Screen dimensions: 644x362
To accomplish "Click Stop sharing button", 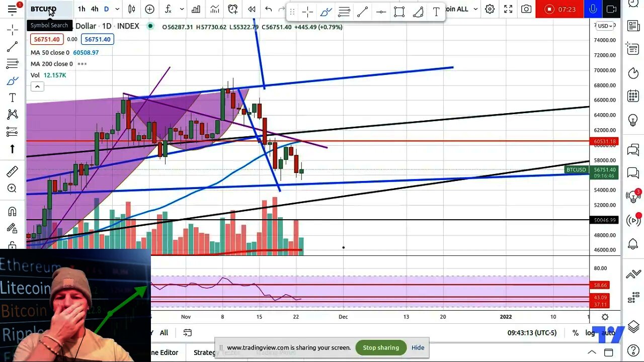I will [381, 347].
